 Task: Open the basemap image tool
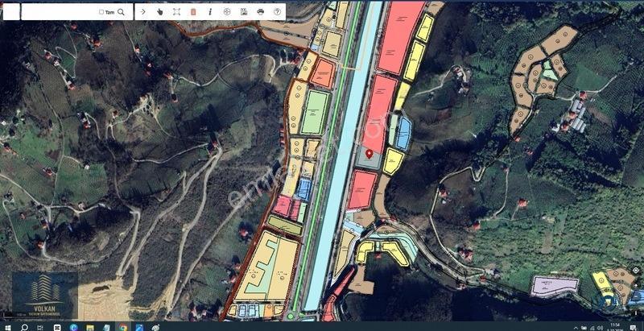click(x=244, y=11)
